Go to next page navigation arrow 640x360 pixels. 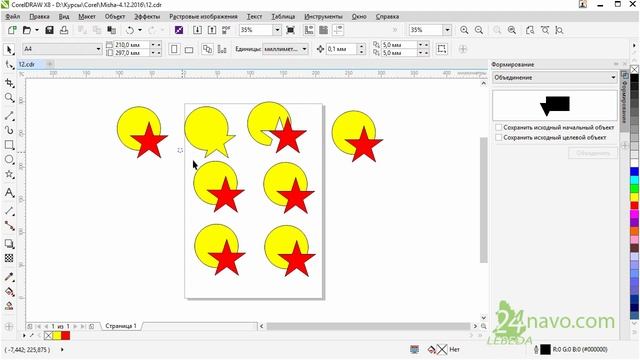point(76,326)
